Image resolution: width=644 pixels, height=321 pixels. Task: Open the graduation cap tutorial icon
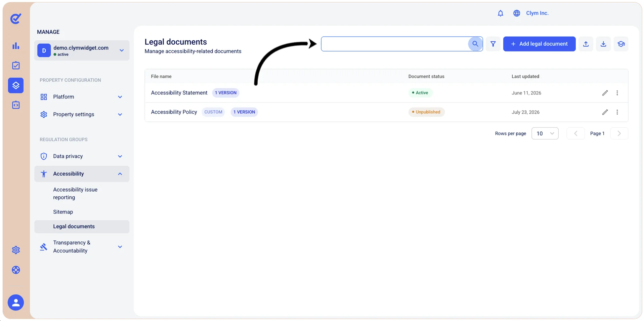(621, 44)
